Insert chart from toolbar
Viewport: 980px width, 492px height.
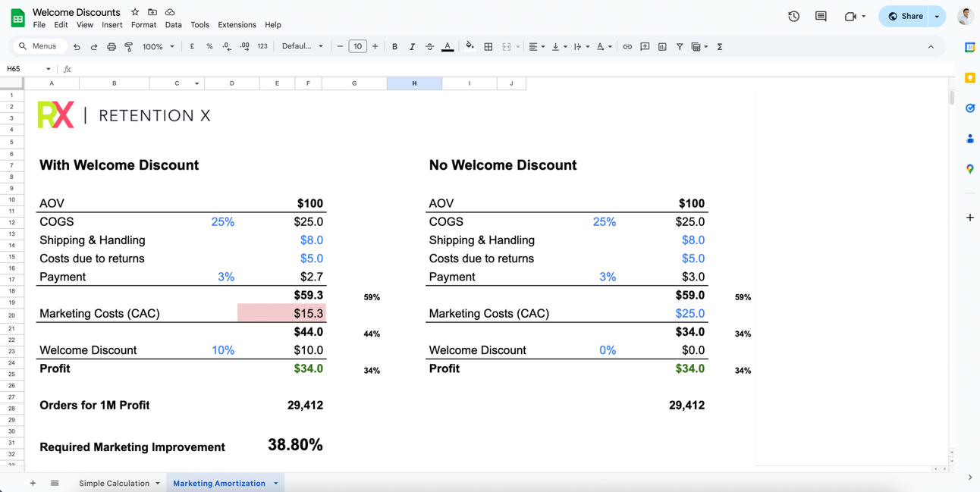click(x=662, y=46)
